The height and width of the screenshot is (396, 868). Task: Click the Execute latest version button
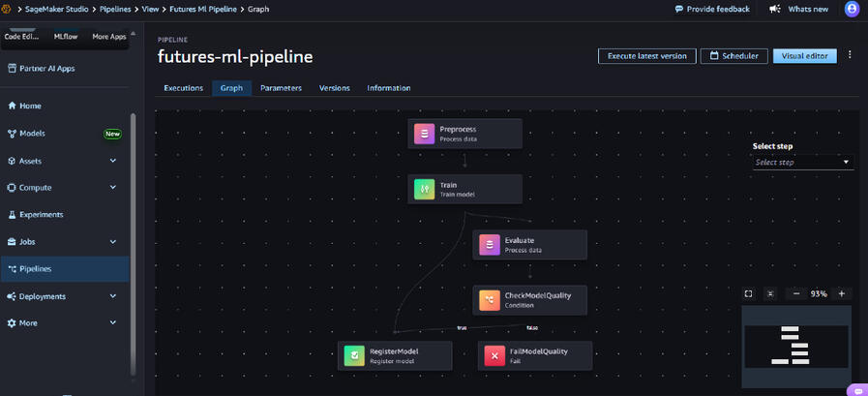pos(647,56)
